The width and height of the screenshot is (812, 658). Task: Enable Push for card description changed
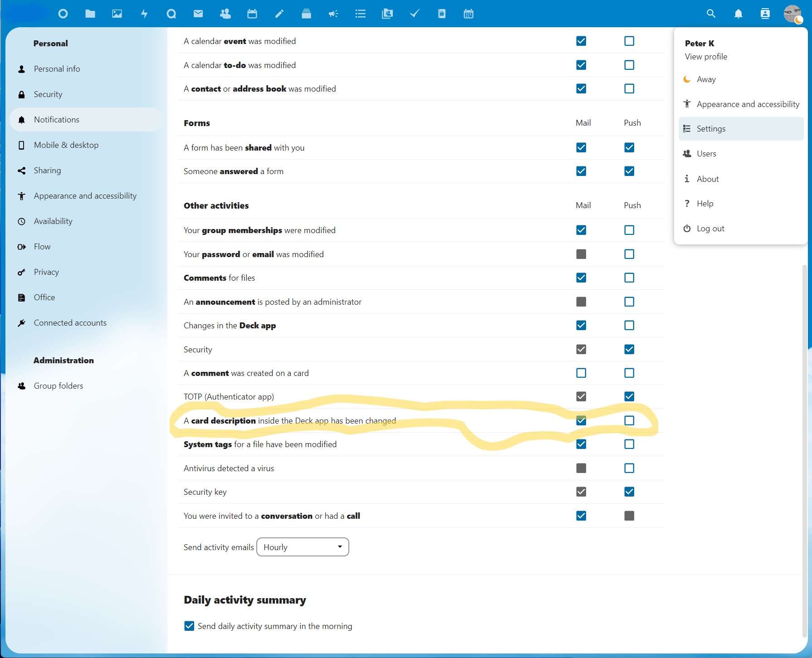tap(629, 420)
